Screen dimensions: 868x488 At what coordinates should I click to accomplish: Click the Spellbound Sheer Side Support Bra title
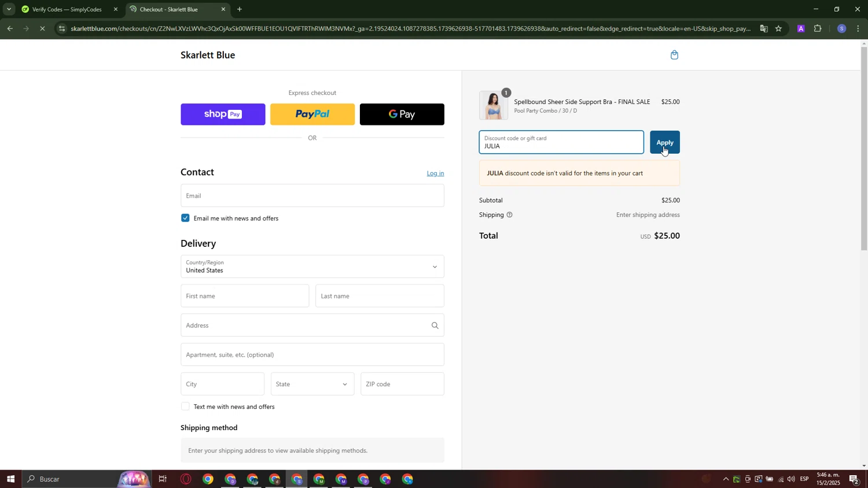pyautogui.click(x=582, y=102)
